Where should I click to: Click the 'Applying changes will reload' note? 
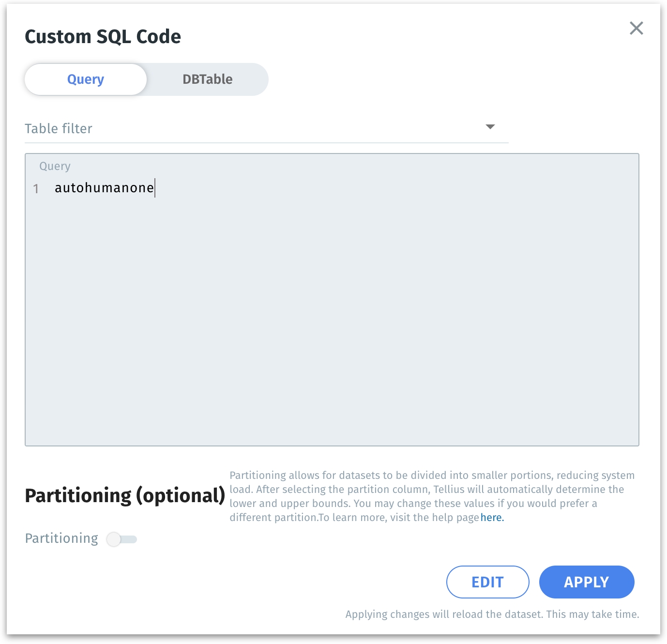coord(492,614)
